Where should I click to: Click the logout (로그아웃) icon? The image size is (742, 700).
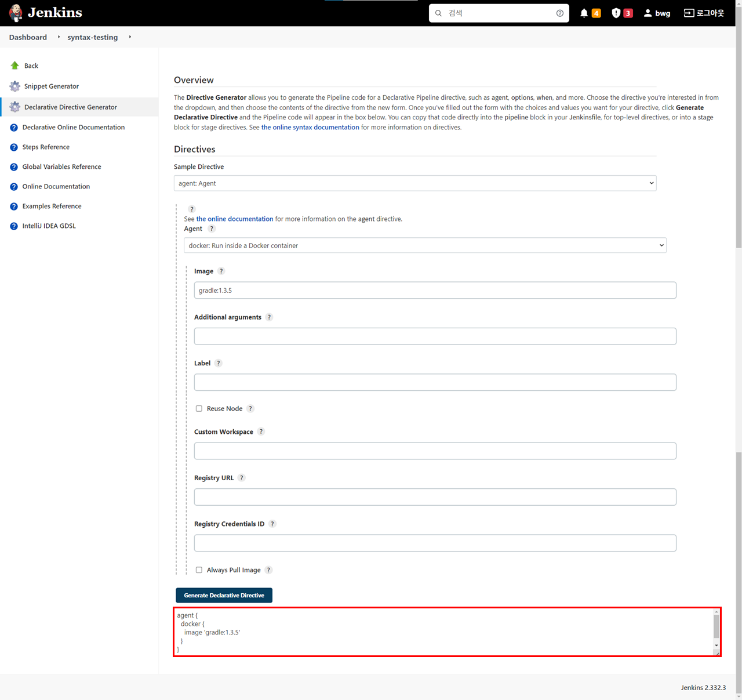click(689, 13)
